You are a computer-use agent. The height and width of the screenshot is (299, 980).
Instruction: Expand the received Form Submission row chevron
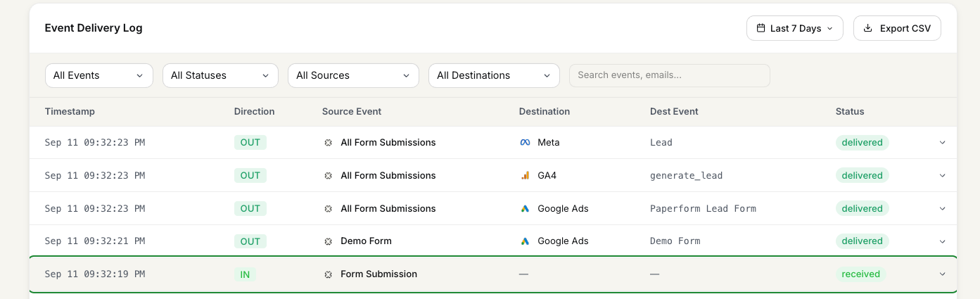(x=943, y=274)
